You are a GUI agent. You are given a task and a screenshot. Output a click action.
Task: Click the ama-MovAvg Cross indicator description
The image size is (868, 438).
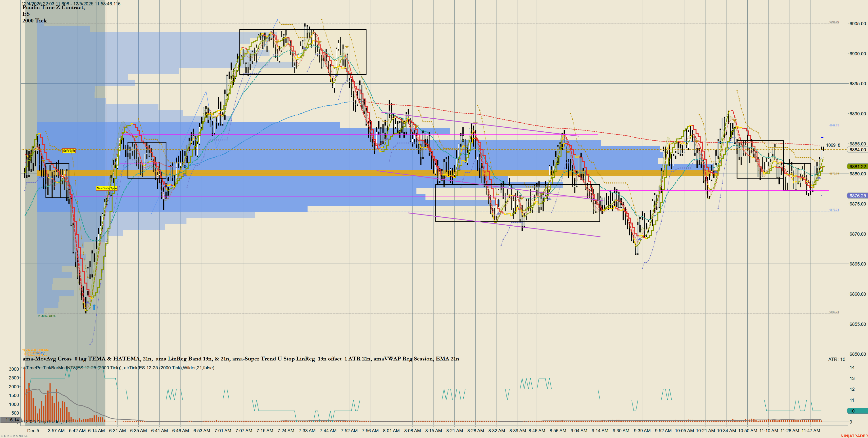[241, 359]
